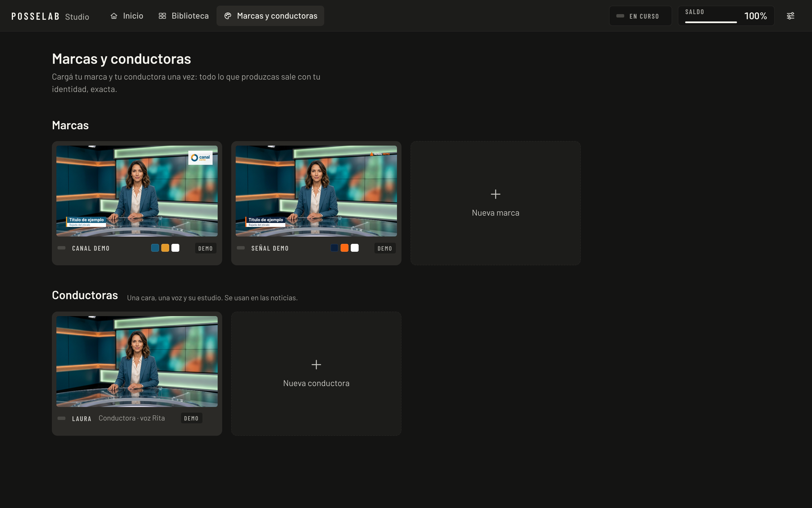Click the 'Conductora · voz Rita' text
812x508 pixels.
coord(132,418)
